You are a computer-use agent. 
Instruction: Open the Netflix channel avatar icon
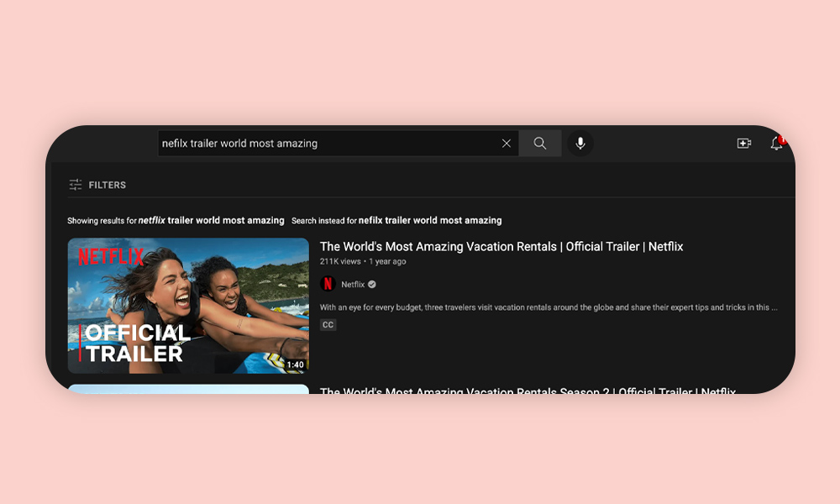point(328,284)
